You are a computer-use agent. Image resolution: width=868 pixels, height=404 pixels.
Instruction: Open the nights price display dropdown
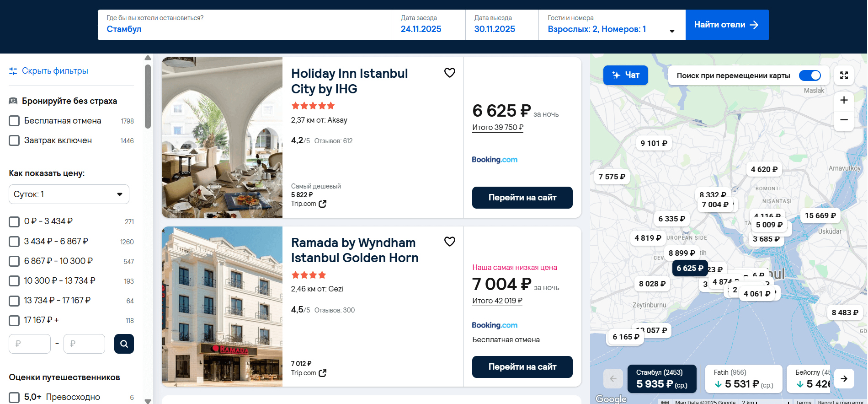69,194
